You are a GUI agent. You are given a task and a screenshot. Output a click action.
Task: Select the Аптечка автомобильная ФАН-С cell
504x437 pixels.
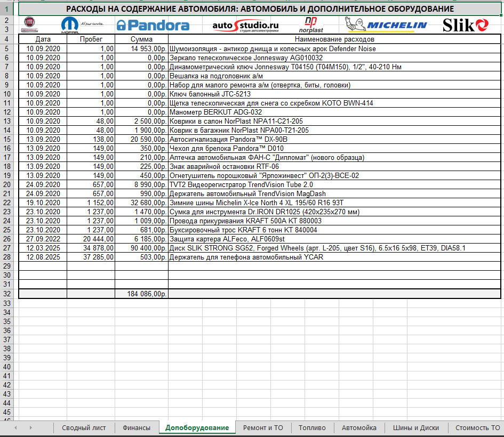point(334,157)
